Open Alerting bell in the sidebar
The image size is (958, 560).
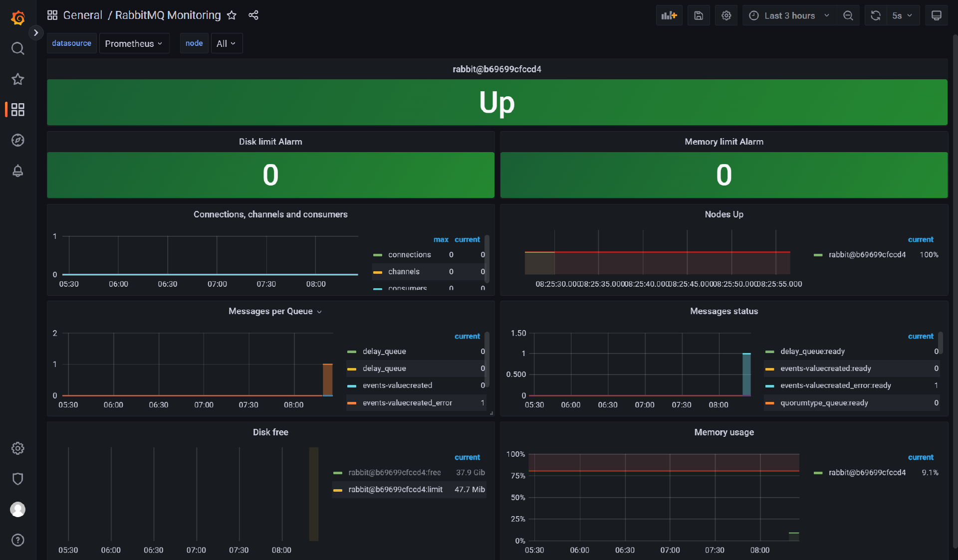click(18, 171)
